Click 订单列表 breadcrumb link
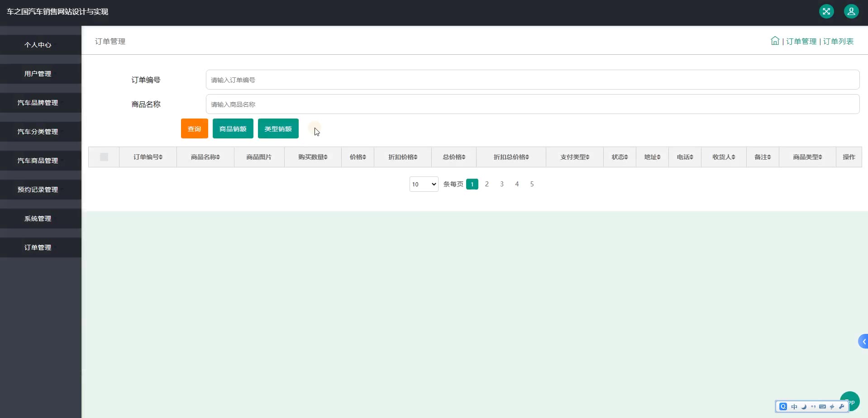Screen dimensions: 868x418 point(838,41)
